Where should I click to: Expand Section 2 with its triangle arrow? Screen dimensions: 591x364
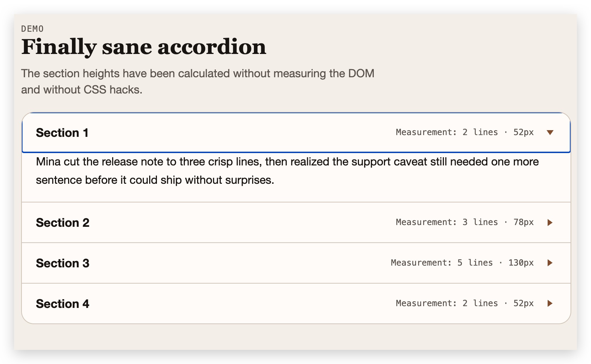click(x=550, y=223)
